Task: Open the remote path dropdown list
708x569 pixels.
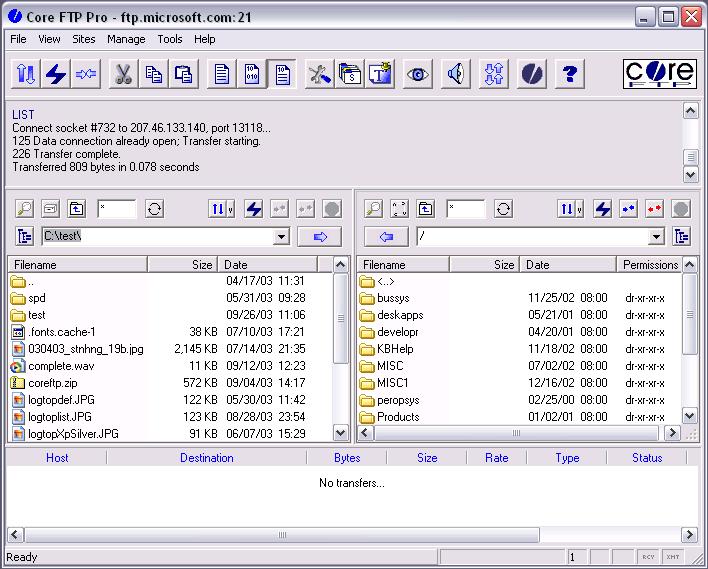Action: tap(656, 237)
